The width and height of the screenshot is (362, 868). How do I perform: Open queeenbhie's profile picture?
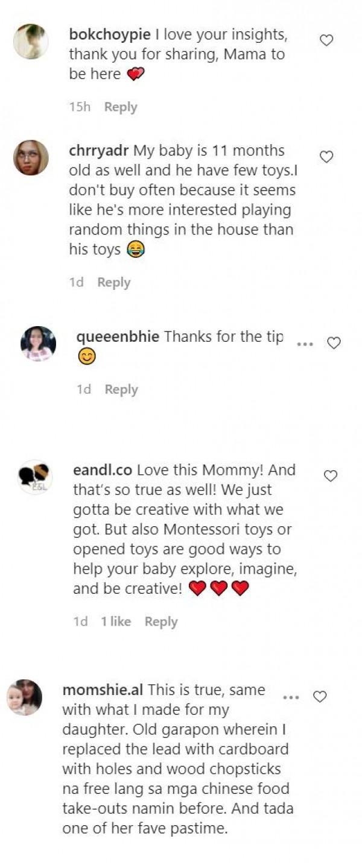pos(38,344)
